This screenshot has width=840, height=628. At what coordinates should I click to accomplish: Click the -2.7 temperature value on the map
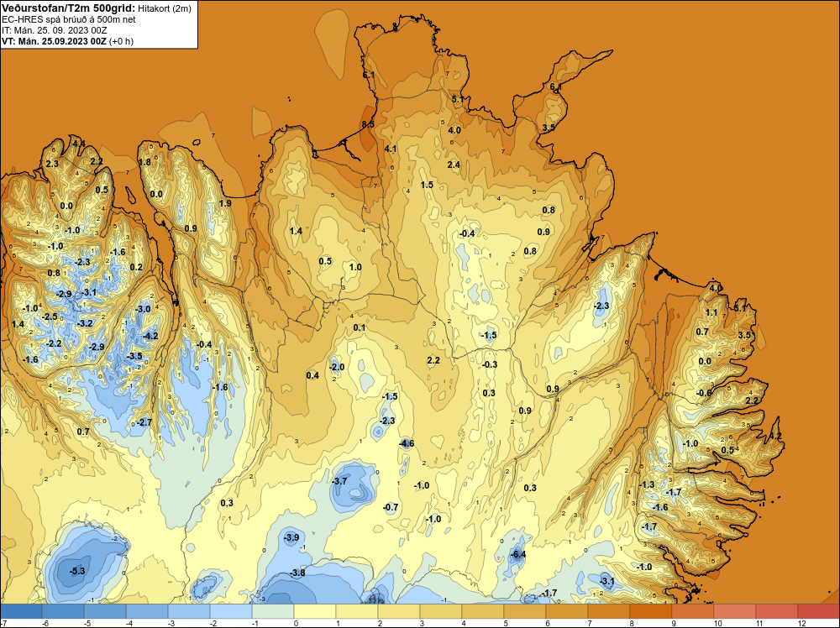pyautogui.click(x=144, y=422)
